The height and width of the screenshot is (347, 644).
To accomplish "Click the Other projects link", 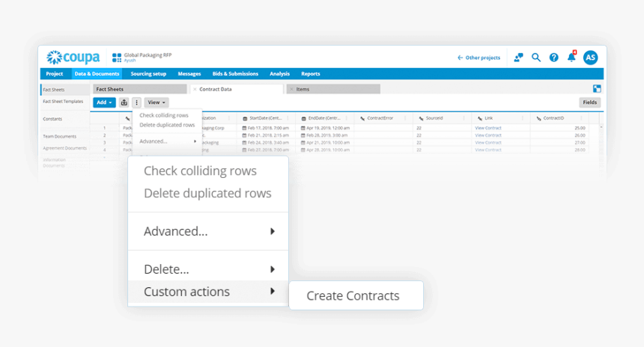I will 479,58.
